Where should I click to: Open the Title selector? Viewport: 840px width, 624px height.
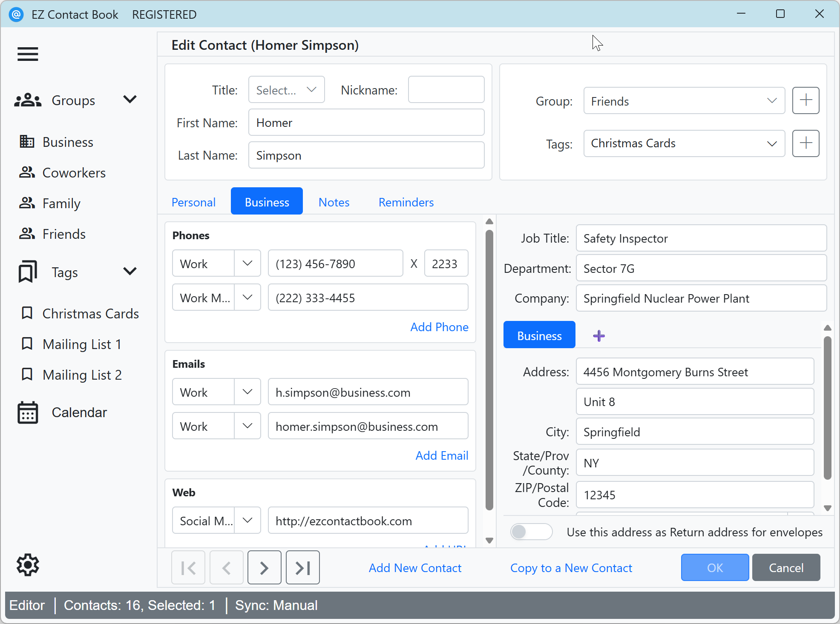[286, 89]
